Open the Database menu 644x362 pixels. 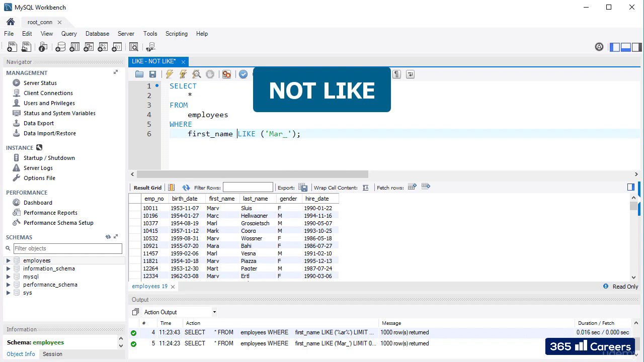pyautogui.click(x=97, y=34)
